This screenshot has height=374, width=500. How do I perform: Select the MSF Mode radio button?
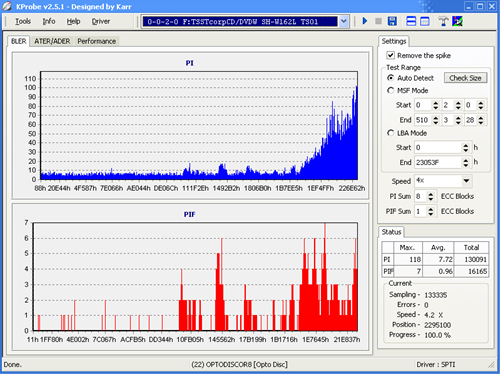coord(390,90)
